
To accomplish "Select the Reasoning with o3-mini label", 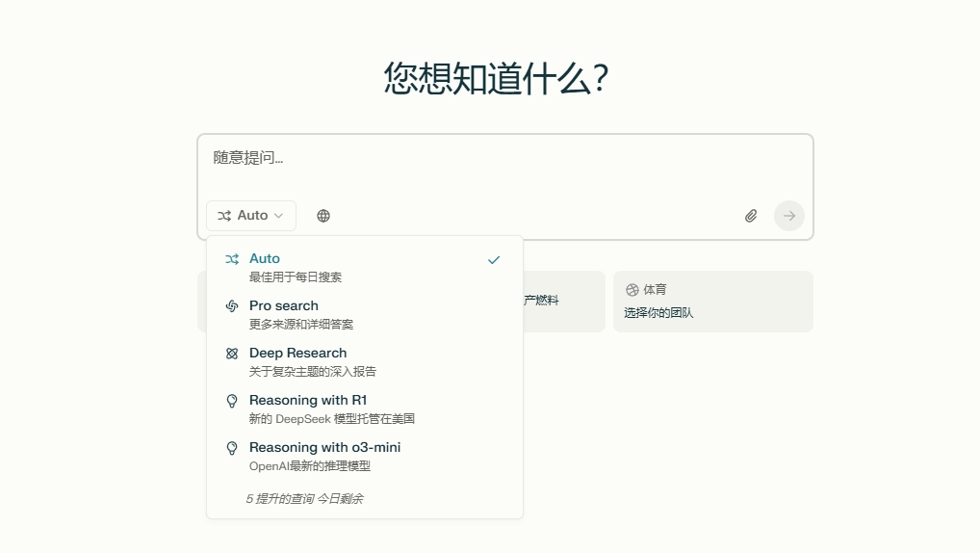I will click(x=324, y=447).
